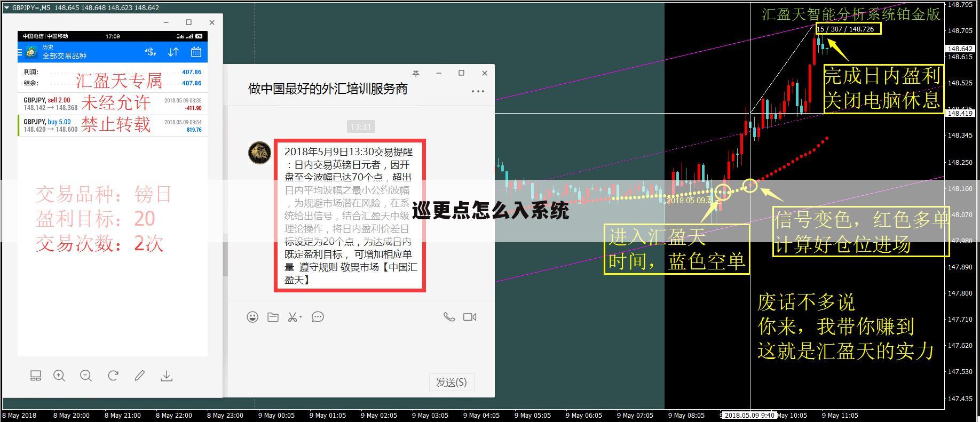Click the 819.76 profit value on buy row
The image size is (980, 422).
coord(194,130)
